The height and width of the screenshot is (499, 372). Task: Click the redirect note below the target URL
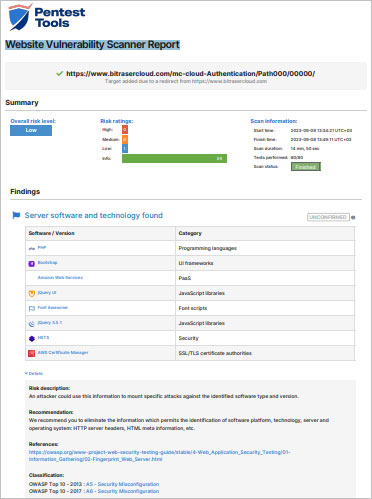(186, 81)
